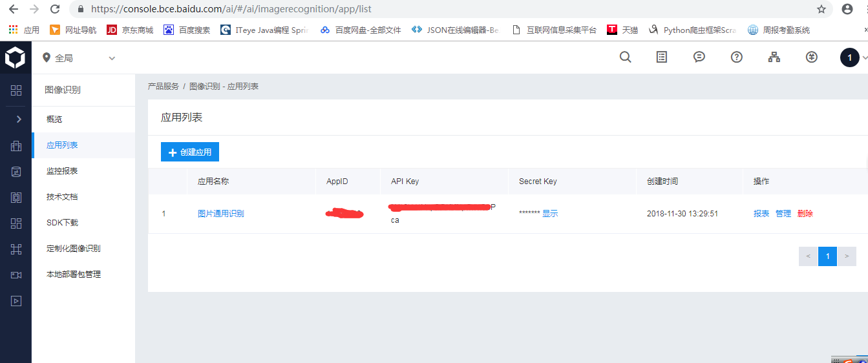This screenshot has height=363, width=868.
Task: Click the API Key column header
Action: (405, 181)
